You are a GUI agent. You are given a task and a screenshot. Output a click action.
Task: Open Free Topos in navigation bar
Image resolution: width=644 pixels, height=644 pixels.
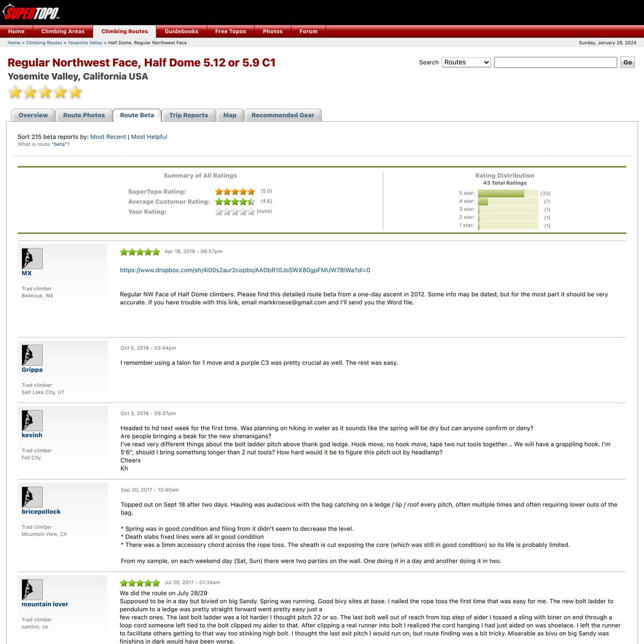(x=230, y=31)
